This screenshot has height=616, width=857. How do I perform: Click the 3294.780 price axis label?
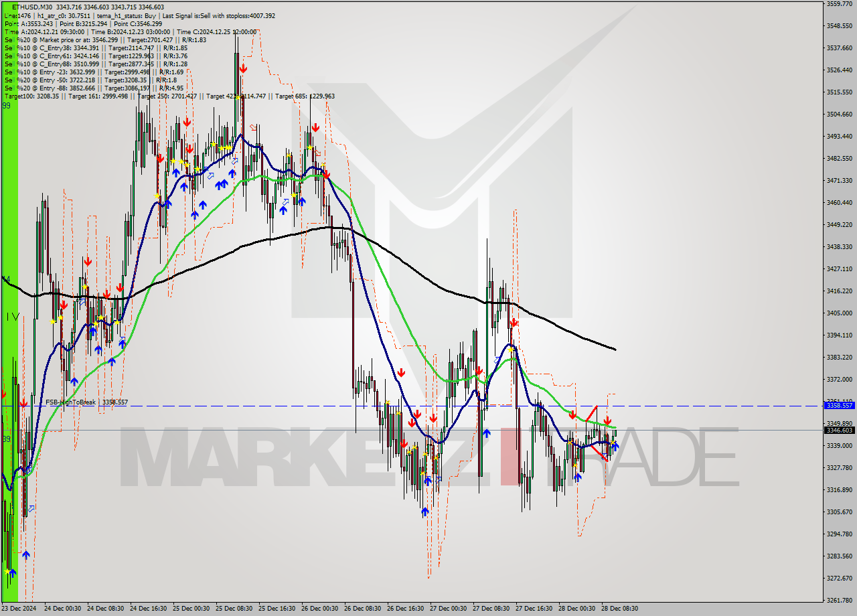click(x=839, y=534)
